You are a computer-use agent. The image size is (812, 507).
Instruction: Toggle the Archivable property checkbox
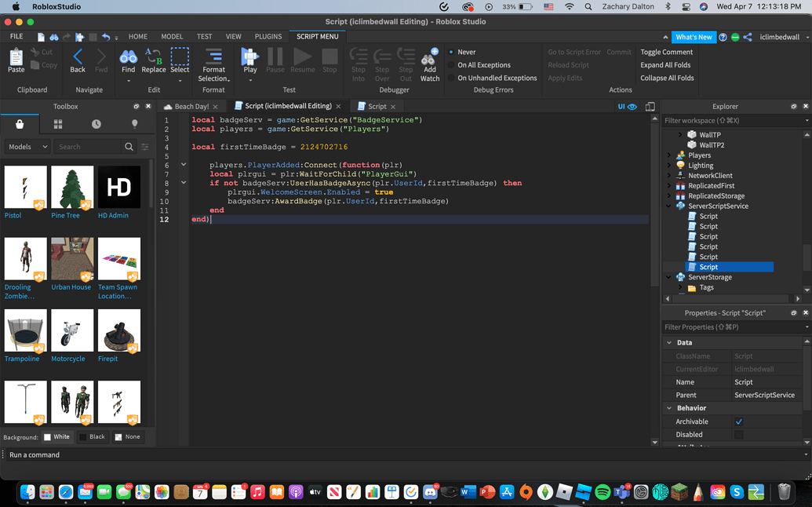(x=738, y=421)
